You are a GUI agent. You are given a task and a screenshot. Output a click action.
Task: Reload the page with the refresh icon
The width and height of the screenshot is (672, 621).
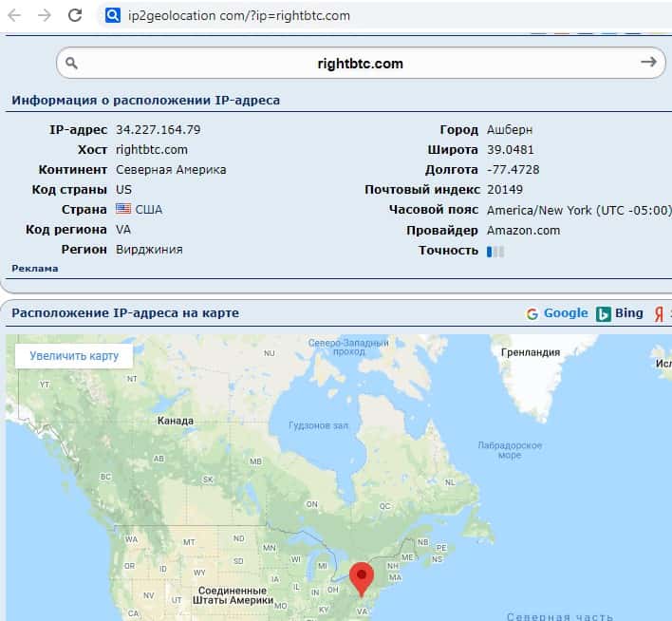click(x=75, y=15)
